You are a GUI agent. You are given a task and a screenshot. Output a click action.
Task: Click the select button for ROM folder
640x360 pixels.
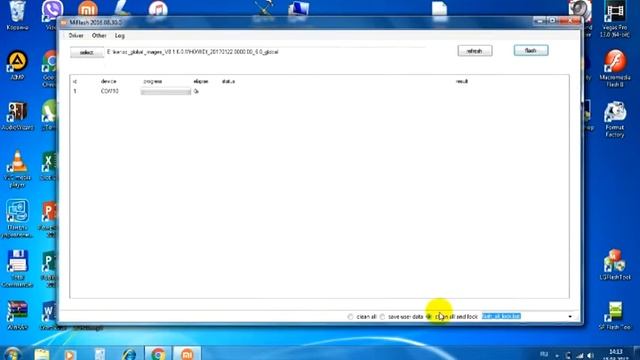point(87,52)
